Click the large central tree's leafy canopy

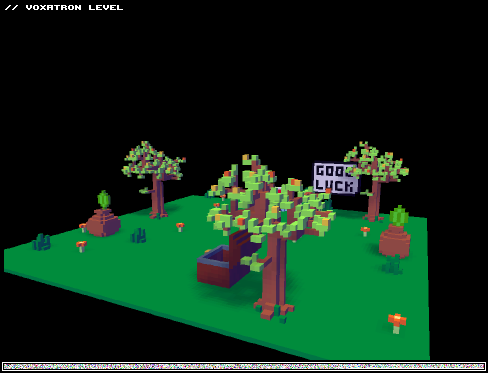(270, 200)
